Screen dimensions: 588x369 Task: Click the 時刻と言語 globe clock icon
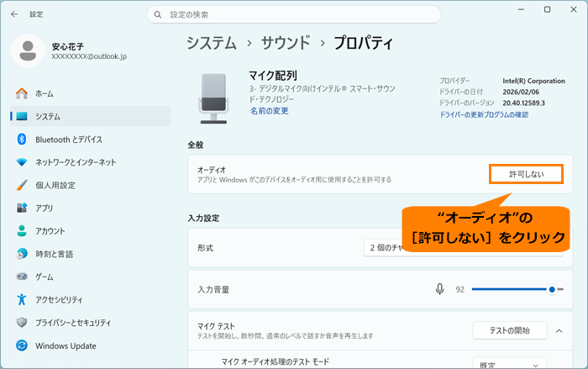pyautogui.click(x=22, y=254)
